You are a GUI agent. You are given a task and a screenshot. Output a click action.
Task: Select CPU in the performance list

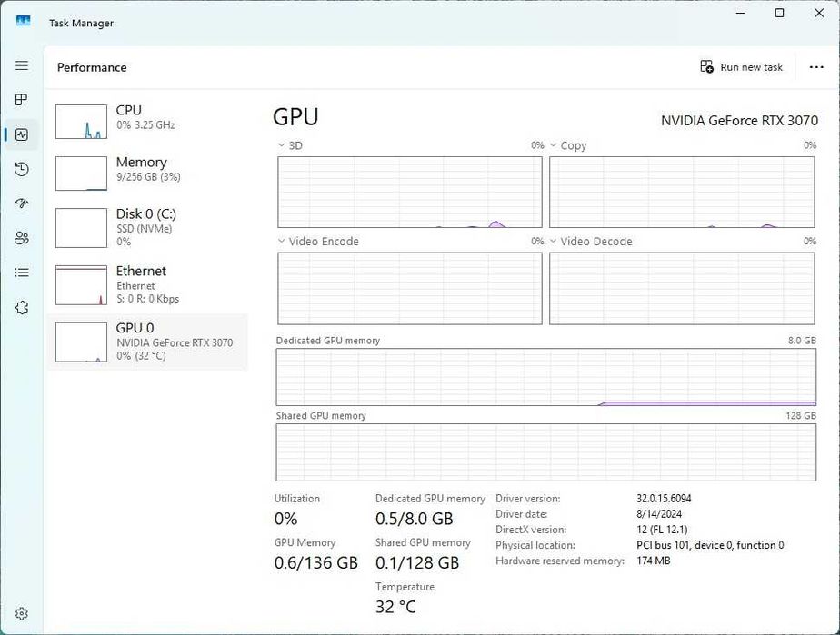click(x=147, y=121)
